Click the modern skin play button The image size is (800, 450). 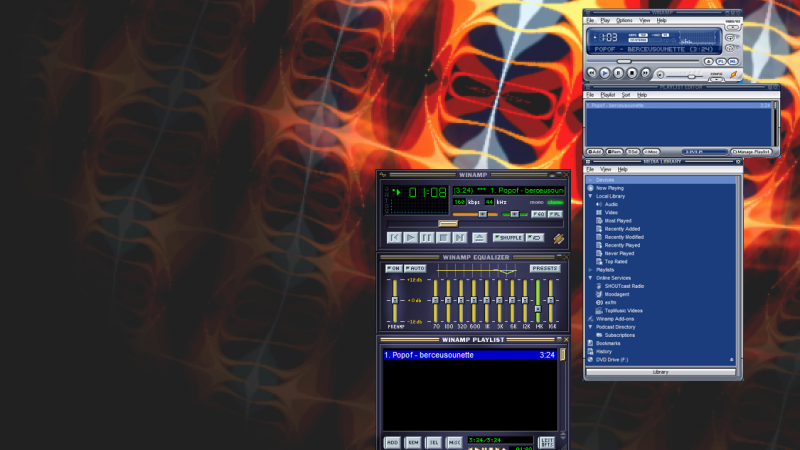(605, 73)
